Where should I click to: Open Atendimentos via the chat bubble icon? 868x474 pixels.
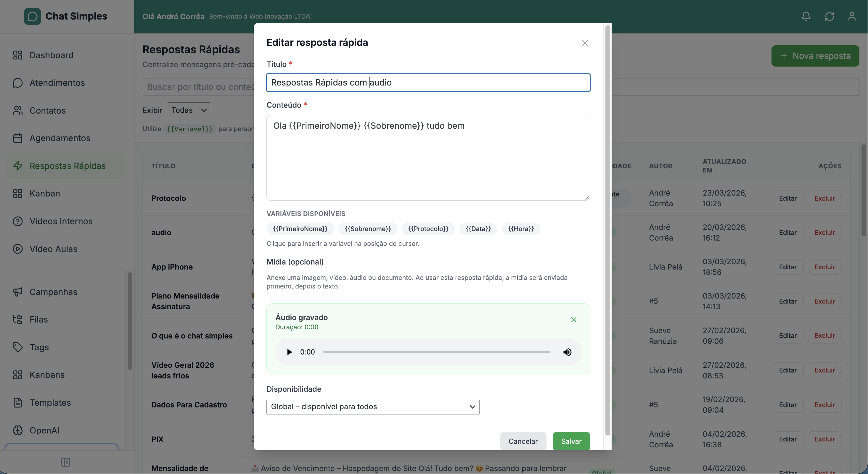click(18, 83)
